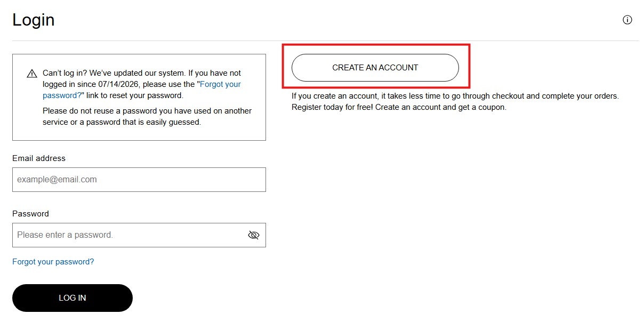Image resolution: width=644 pixels, height=330 pixels.
Task: Click the black LOG IN button
Action: (73, 298)
